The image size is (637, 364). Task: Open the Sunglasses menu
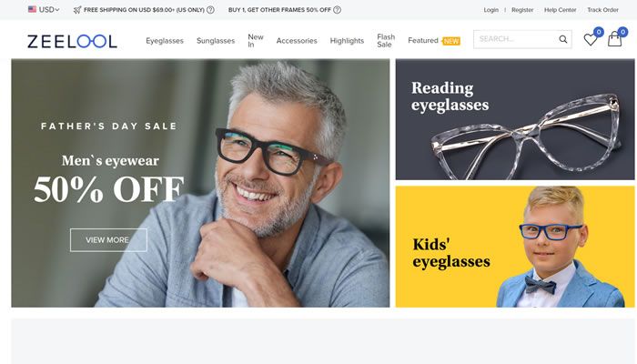(216, 41)
